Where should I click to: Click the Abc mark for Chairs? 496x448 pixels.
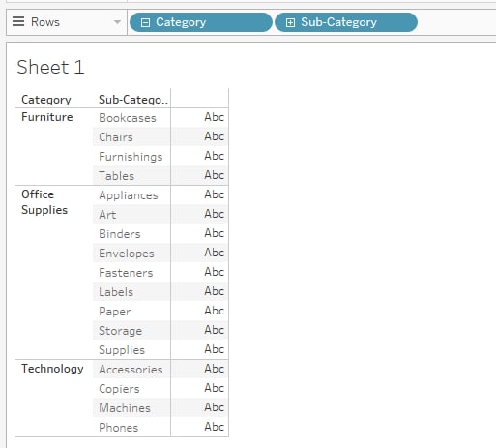tap(214, 136)
